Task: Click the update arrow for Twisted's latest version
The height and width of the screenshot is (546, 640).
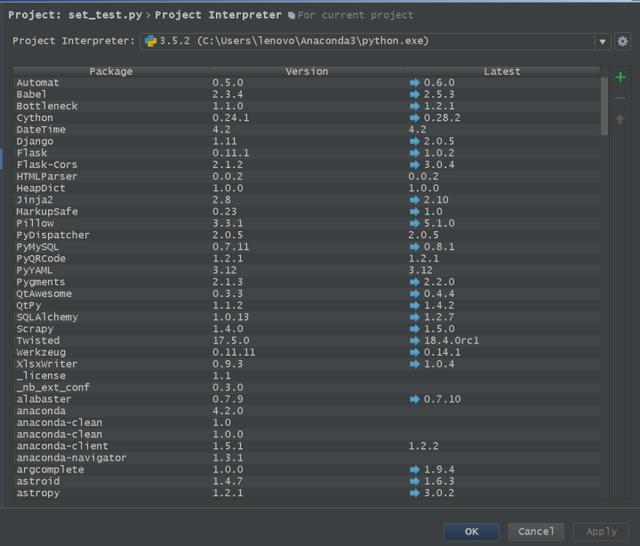Action: coord(415,341)
